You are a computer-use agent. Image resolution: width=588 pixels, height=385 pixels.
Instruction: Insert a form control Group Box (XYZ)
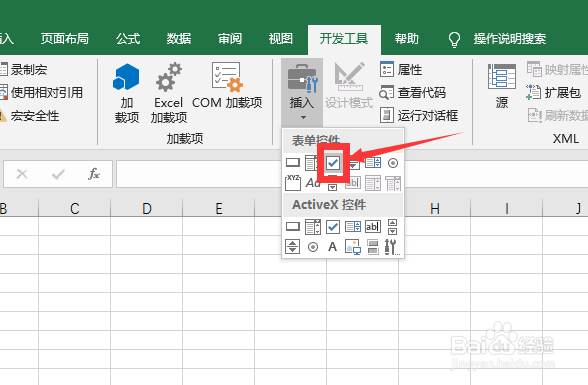coord(292,183)
